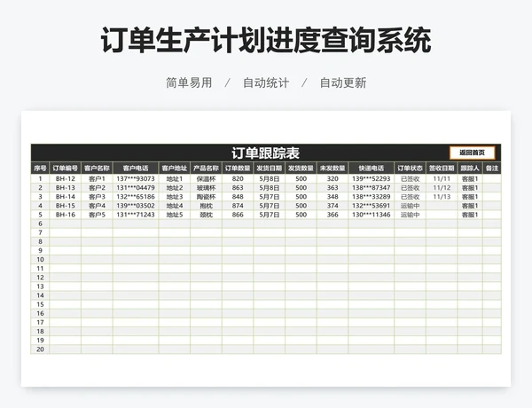Click unshipped quantity cell 366
The height and width of the screenshot is (408, 532).
tap(332, 215)
